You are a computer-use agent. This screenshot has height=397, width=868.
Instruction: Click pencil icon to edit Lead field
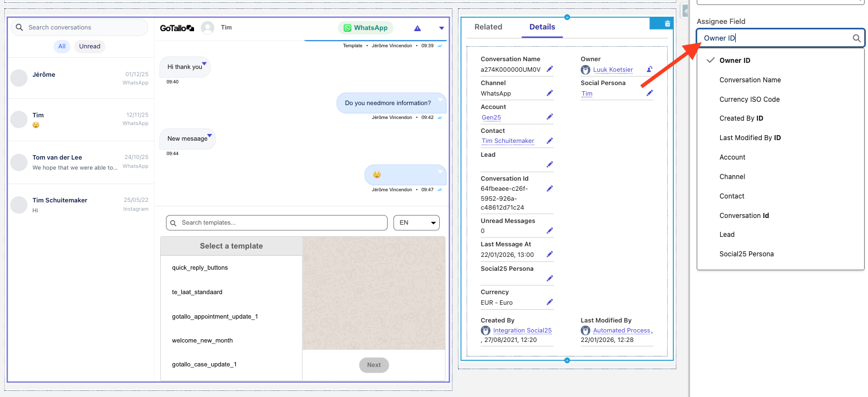tap(549, 165)
